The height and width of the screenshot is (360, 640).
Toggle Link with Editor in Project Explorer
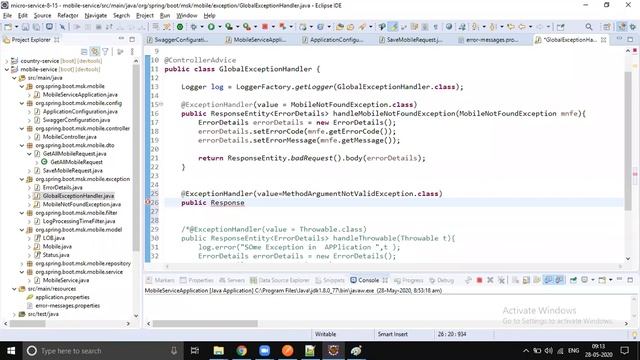click(95, 52)
